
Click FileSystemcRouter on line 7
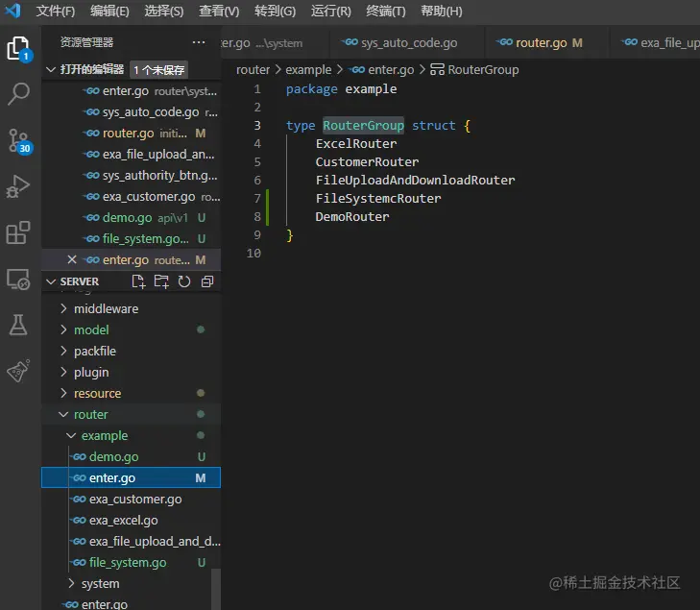378,198
